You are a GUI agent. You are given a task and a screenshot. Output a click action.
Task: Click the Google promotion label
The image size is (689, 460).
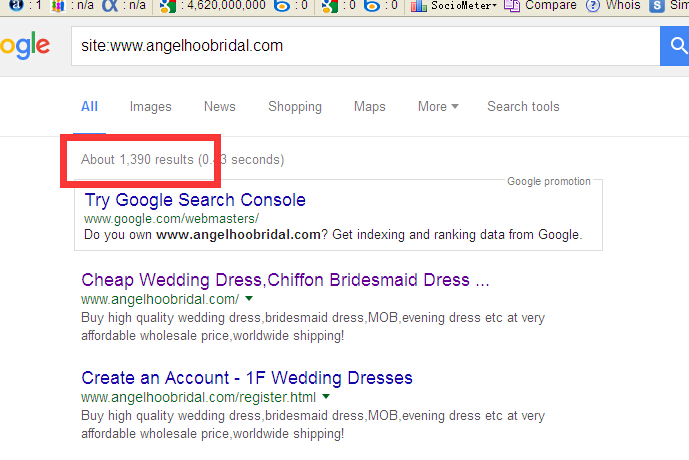[549, 181]
